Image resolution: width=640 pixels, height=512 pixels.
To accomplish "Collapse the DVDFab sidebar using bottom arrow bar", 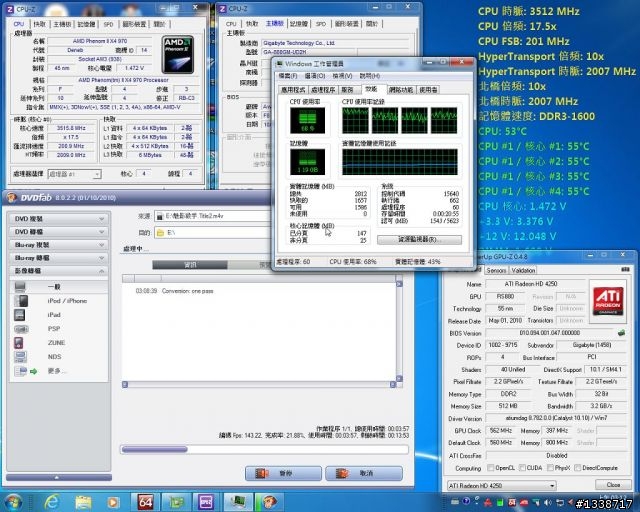I will 59,477.
